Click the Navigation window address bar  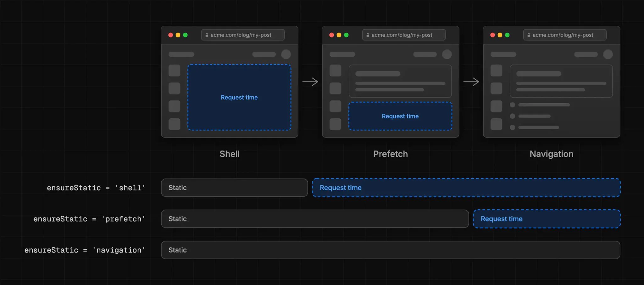pyautogui.click(x=565, y=35)
